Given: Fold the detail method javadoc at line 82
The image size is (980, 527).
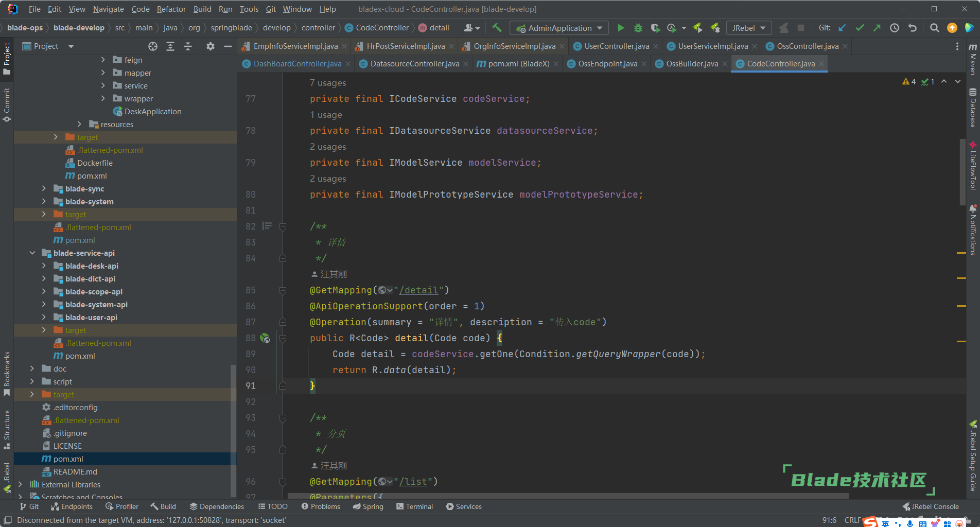Looking at the screenshot, I should pos(283,226).
